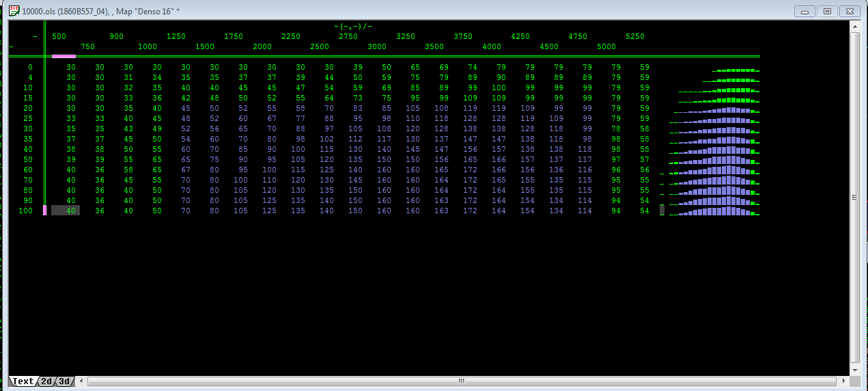Restore down the map window
The image size is (868, 391).
click(x=827, y=12)
